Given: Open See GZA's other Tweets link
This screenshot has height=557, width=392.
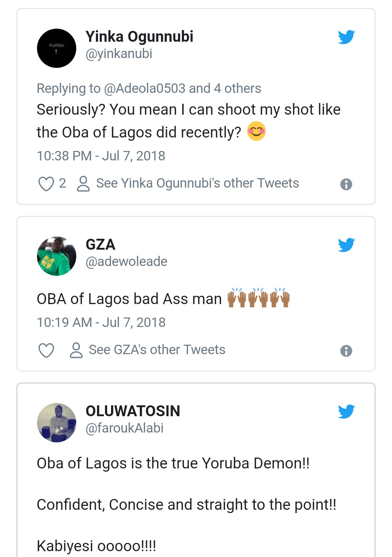Looking at the screenshot, I should tap(157, 350).
